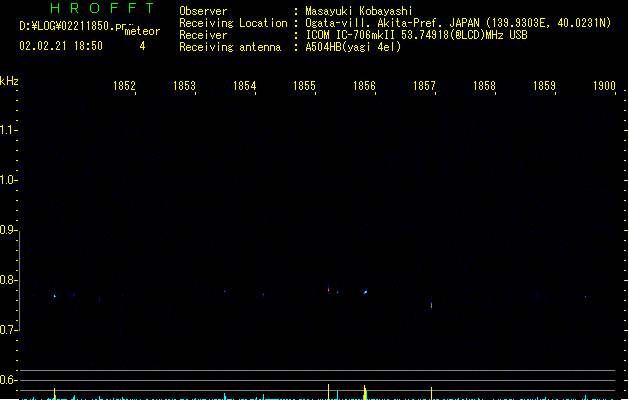Click the 1853 time axis label

184,86
